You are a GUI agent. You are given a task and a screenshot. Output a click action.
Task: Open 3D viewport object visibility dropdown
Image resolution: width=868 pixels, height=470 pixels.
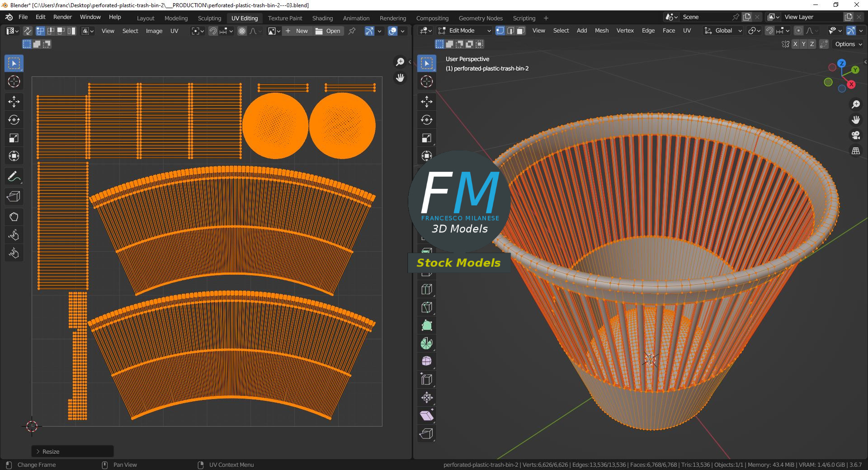(x=835, y=31)
